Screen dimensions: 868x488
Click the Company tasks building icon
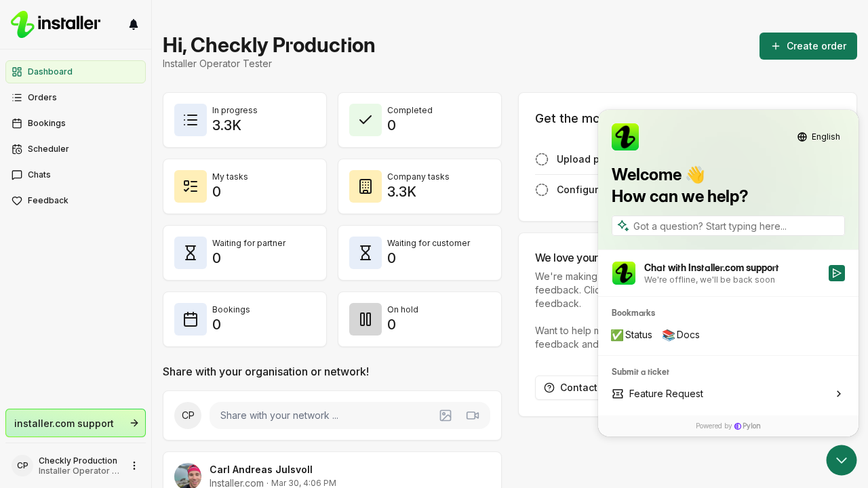366,186
